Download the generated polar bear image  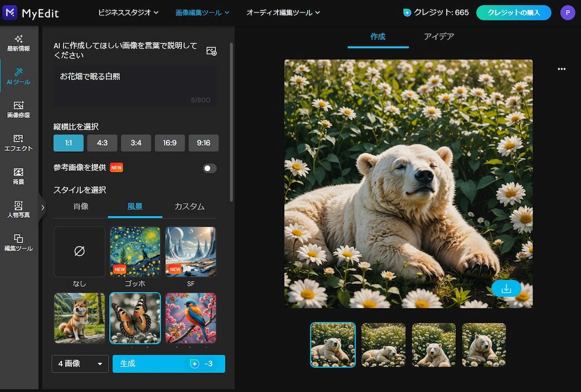tap(506, 289)
